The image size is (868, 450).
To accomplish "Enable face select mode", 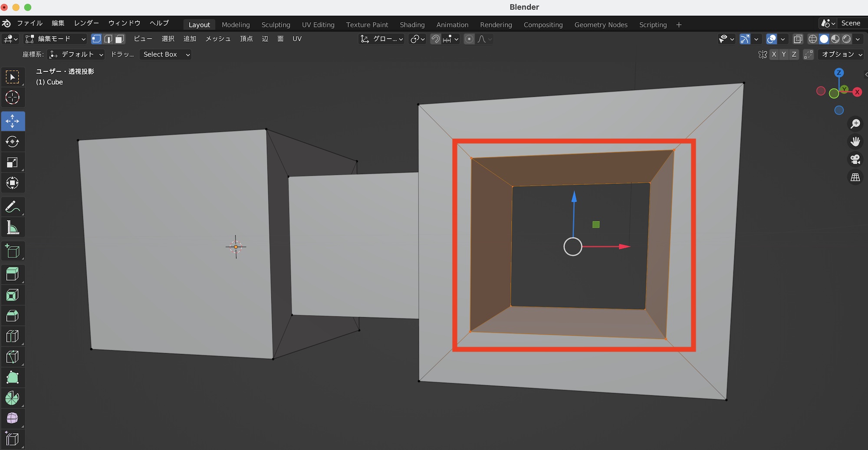I will click(x=120, y=39).
